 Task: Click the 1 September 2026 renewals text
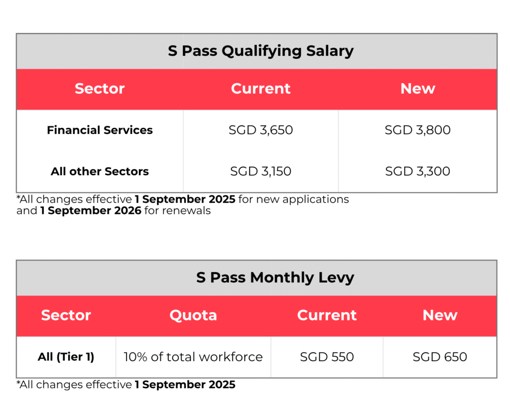91,210
